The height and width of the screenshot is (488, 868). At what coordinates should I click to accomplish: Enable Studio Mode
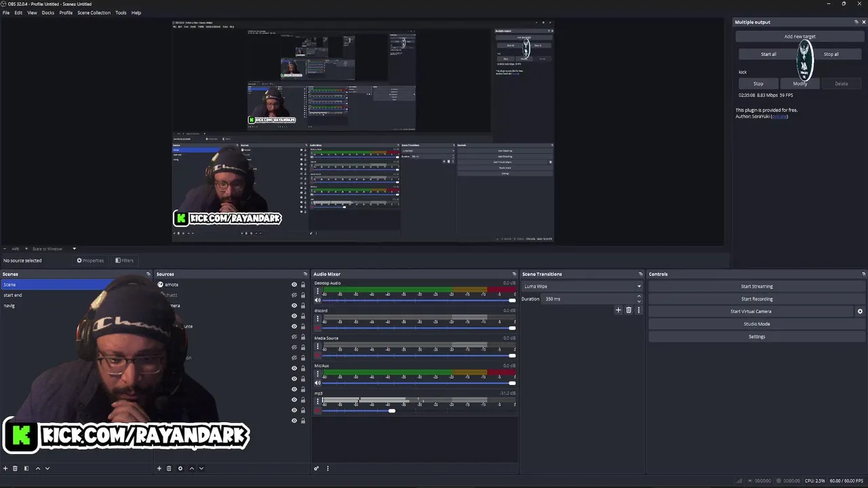pyautogui.click(x=757, y=324)
